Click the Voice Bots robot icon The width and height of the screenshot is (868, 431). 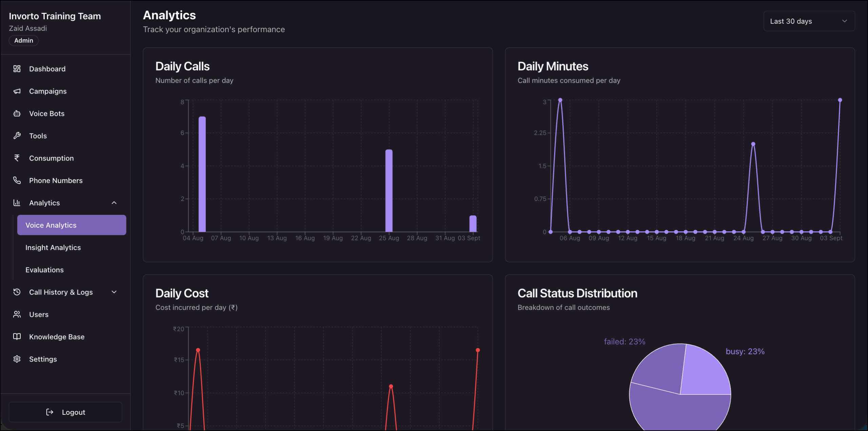(x=17, y=114)
